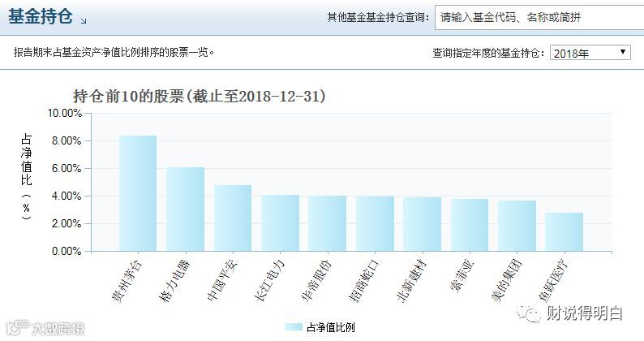644x341 pixels.
Task: Click the 贵州茅台 bar in the chart
Action: click(138, 193)
